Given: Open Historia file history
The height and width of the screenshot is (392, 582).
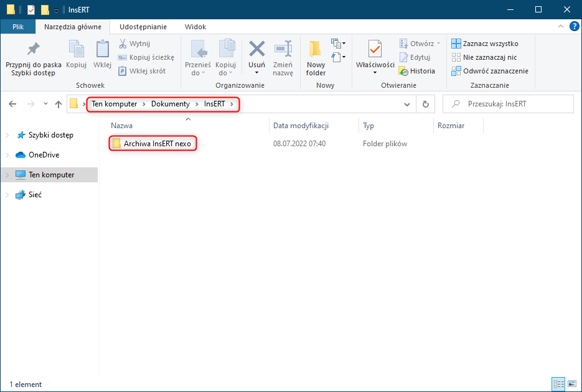Looking at the screenshot, I should click(x=417, y=71).
